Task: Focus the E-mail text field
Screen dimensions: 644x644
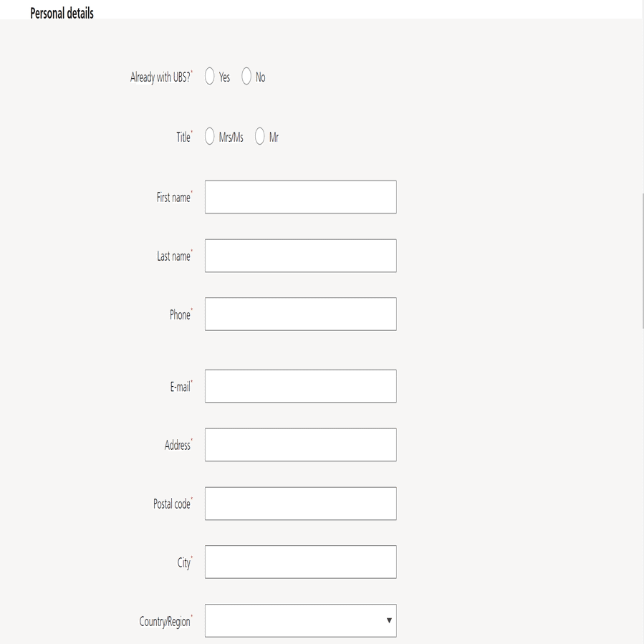Action: pos(300,386)
